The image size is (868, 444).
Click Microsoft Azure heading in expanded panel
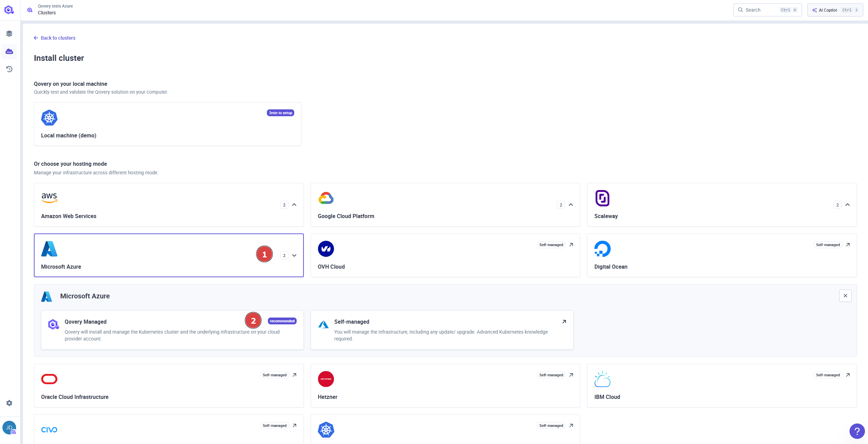point(85,296)
